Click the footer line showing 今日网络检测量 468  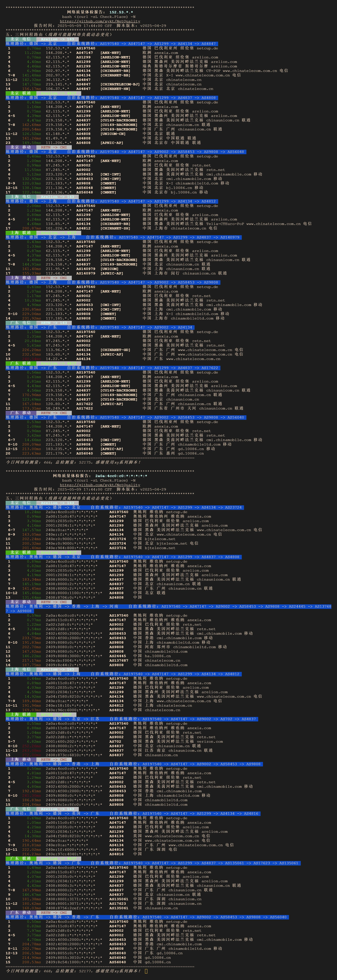pyautogui.click(x=73, y=971)
